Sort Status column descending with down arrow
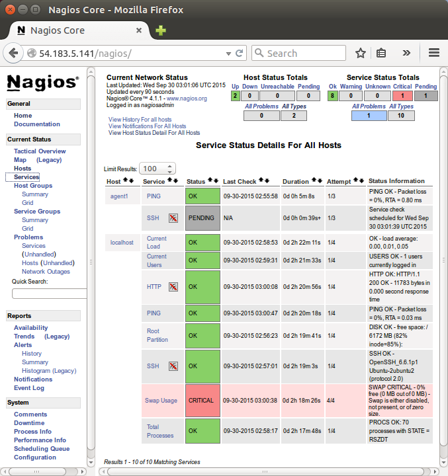Screen dimensions: 448x476 [216, 181]
